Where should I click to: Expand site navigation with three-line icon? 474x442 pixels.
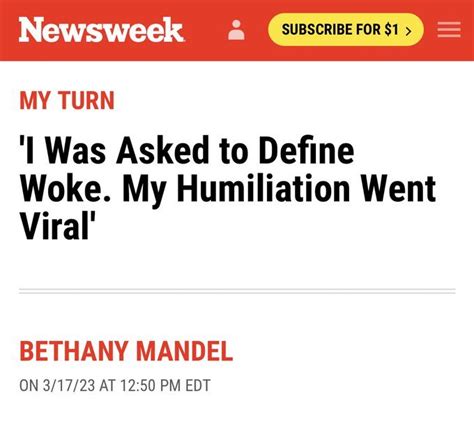[449, 30]
